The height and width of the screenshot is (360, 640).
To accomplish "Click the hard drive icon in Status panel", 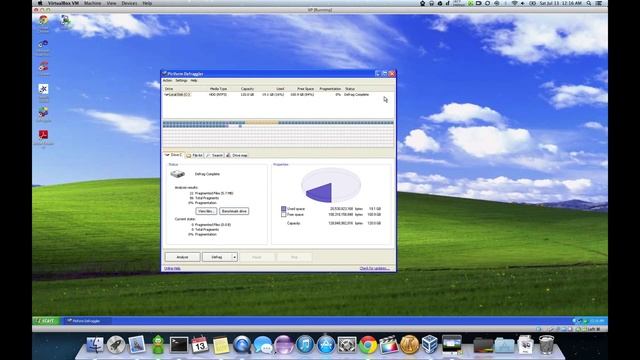I will tap(178, 174).
